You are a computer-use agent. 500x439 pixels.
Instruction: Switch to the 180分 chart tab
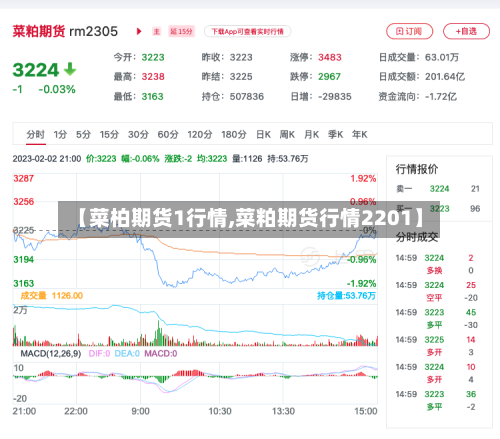click(234, 135)
